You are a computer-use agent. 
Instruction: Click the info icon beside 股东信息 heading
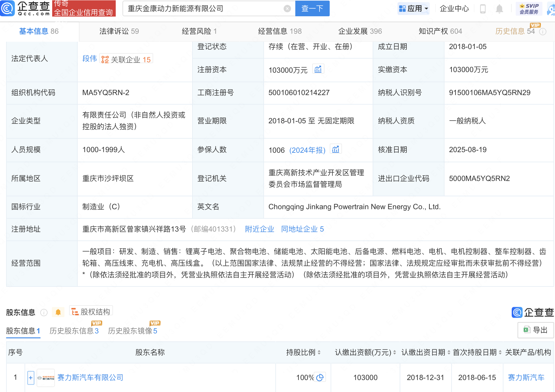(x=44, y=313)
